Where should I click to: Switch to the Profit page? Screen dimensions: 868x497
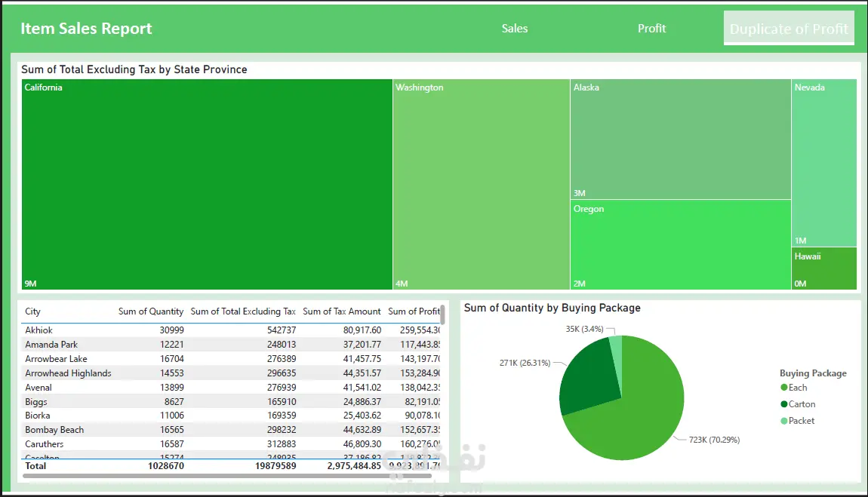coord(651,29)
